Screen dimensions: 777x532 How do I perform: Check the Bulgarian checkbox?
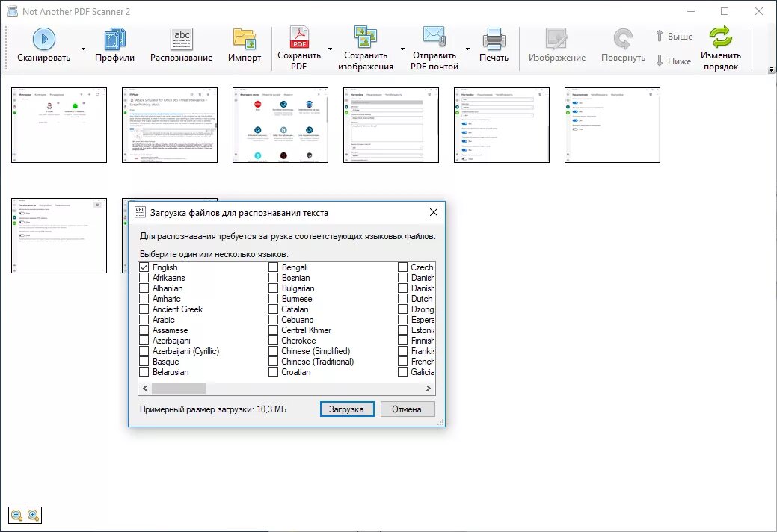[273, 288]
